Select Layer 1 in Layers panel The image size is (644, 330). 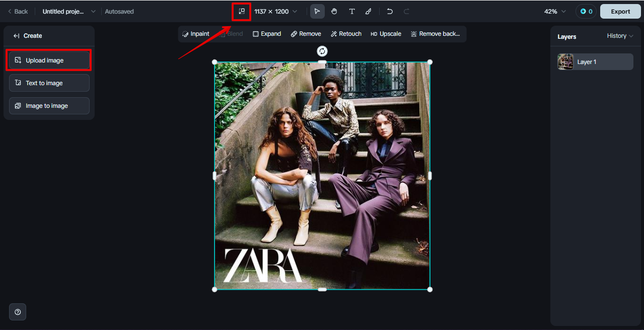[x=595, y=61]
